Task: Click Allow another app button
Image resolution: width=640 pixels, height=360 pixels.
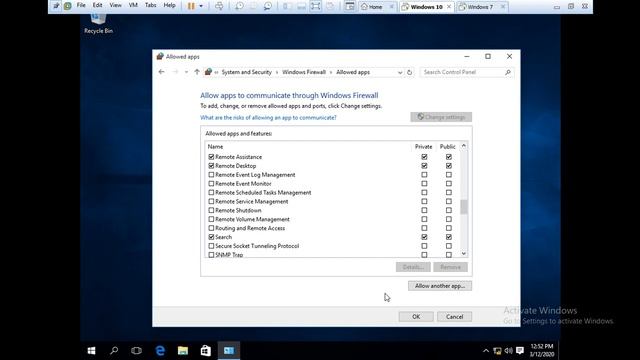Action: coord(440,286)
